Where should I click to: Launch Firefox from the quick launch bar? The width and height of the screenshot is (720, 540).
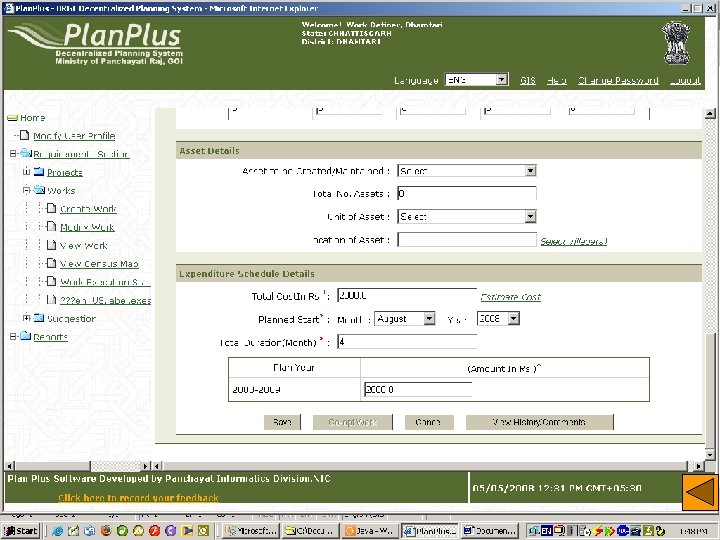click(106, 531)
